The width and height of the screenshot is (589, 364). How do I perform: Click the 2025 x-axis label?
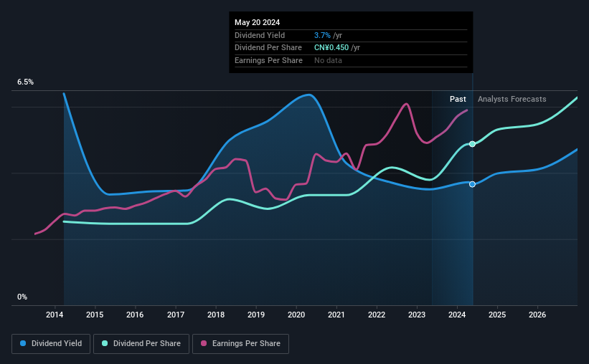pos(497,315)
